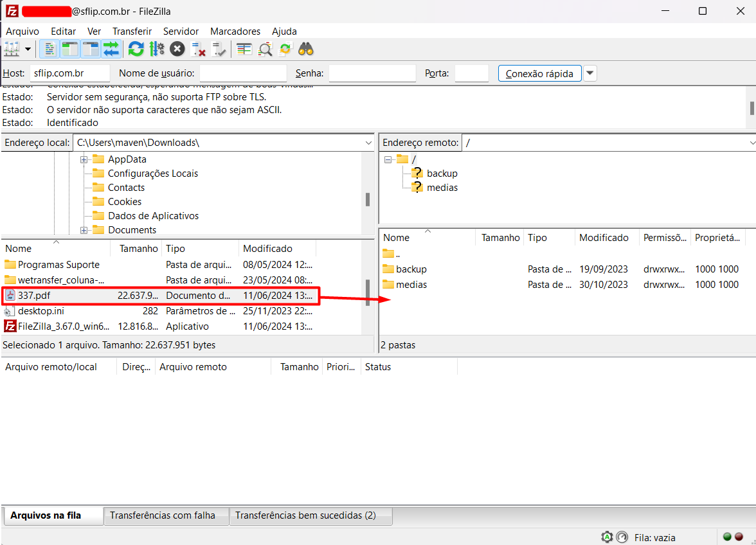
Task: Sort remote files by Permissões column
Action: pyautogui.click(x=665, y=238)
